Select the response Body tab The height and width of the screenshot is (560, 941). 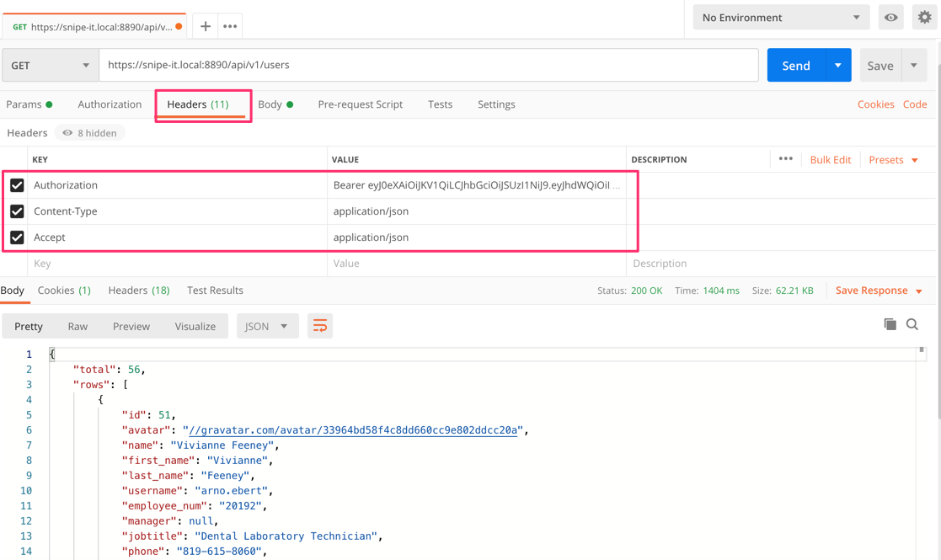12,291
